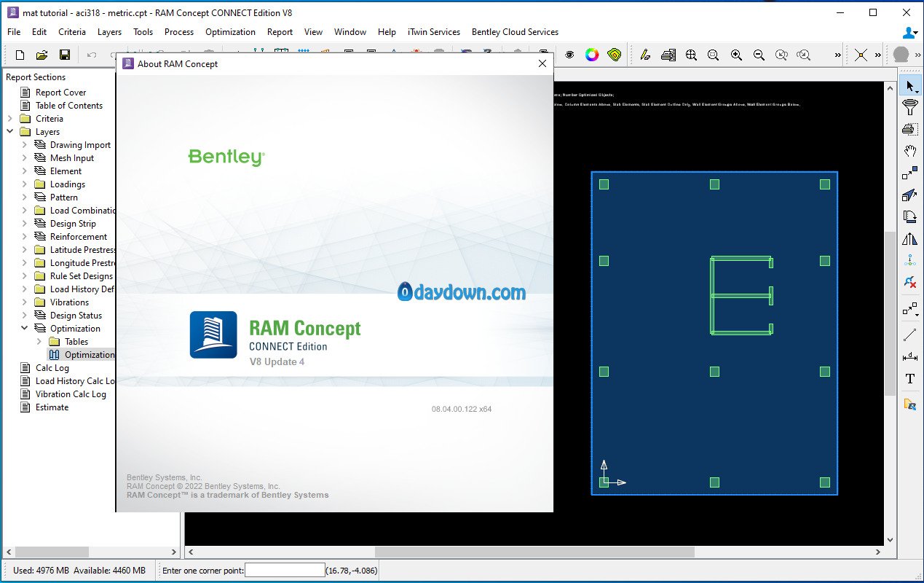
Task: Click the Save disk icon
Action: click(64, 55)
